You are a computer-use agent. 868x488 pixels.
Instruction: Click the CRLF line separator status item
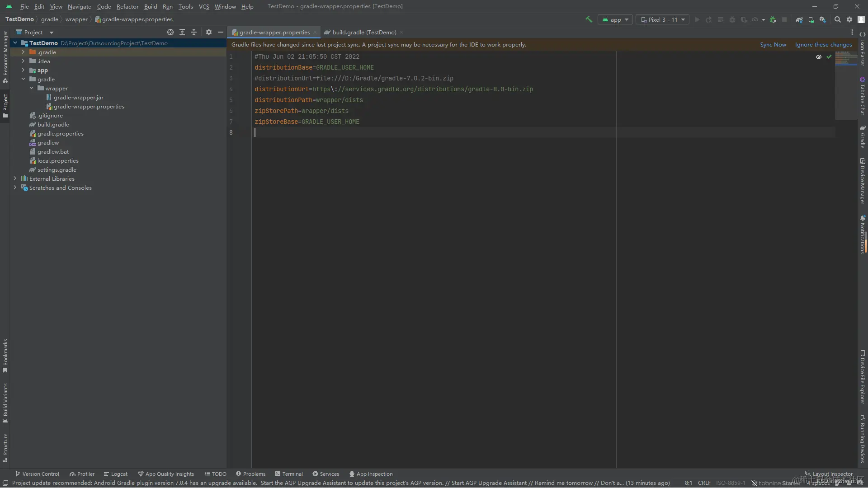(x=704, y=483)
